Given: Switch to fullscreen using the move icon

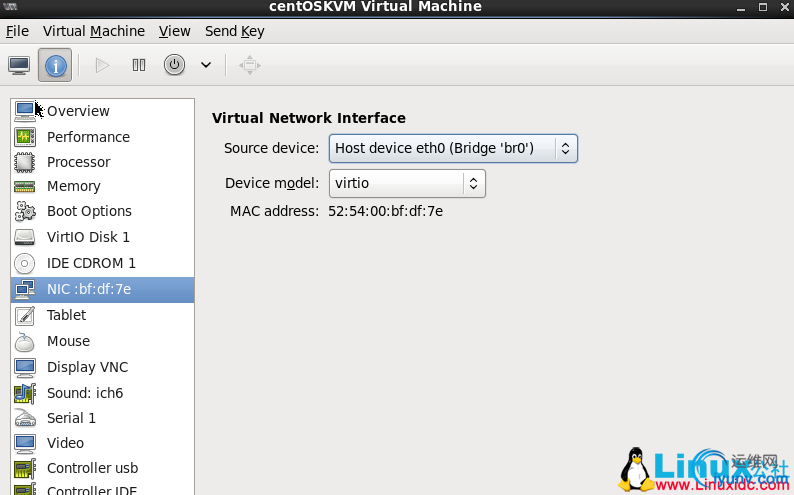Looking at the screenshot, I should (x=250, y=65).
